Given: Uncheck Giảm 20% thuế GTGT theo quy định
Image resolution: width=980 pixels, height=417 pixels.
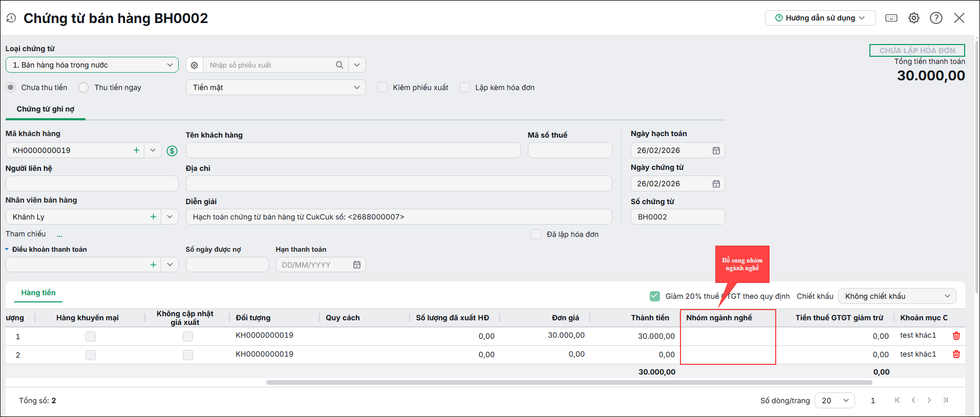Looking at the screenshot, I should 655,296.
